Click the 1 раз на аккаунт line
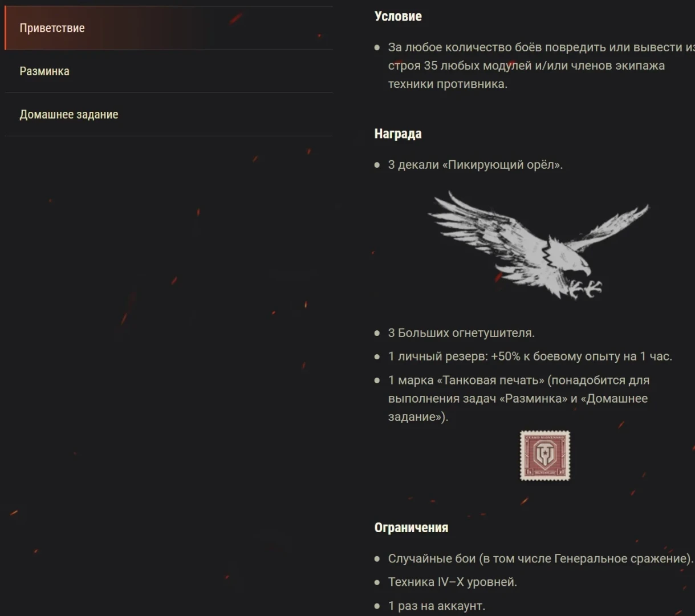This screenshot has height=616, width=695. (437, 606)
